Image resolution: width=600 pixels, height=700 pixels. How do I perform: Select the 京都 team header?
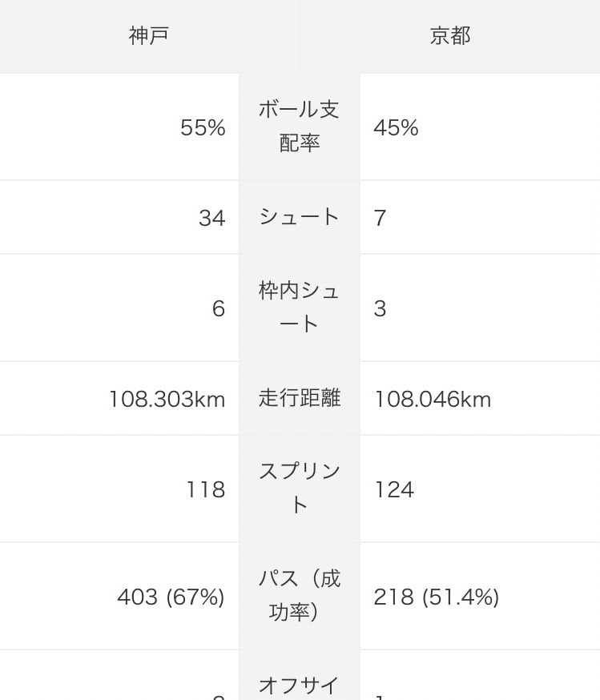pos(449,36)
